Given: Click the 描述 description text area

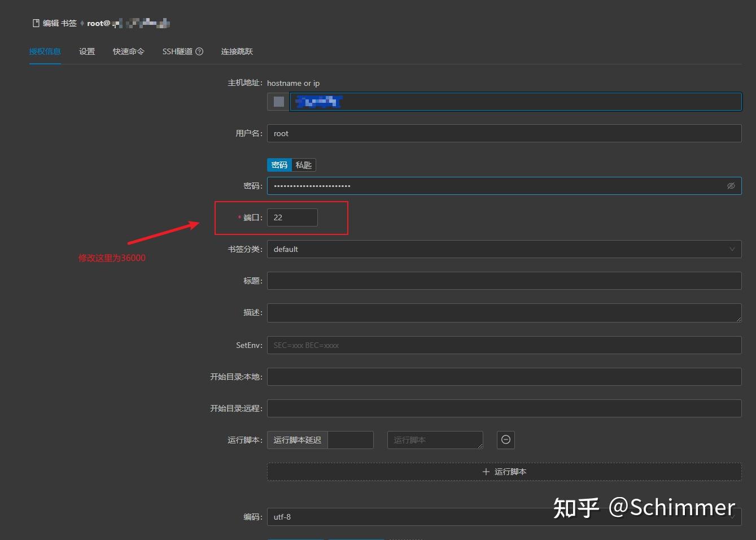Looking at the screenshot, I should point(504,312).
